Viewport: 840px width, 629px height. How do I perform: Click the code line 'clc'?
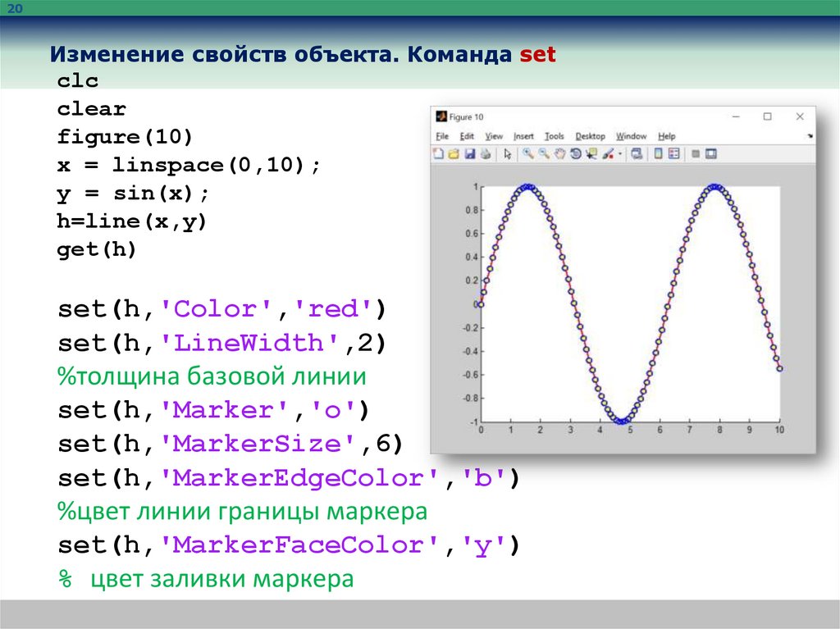click(x=78, y=81)
